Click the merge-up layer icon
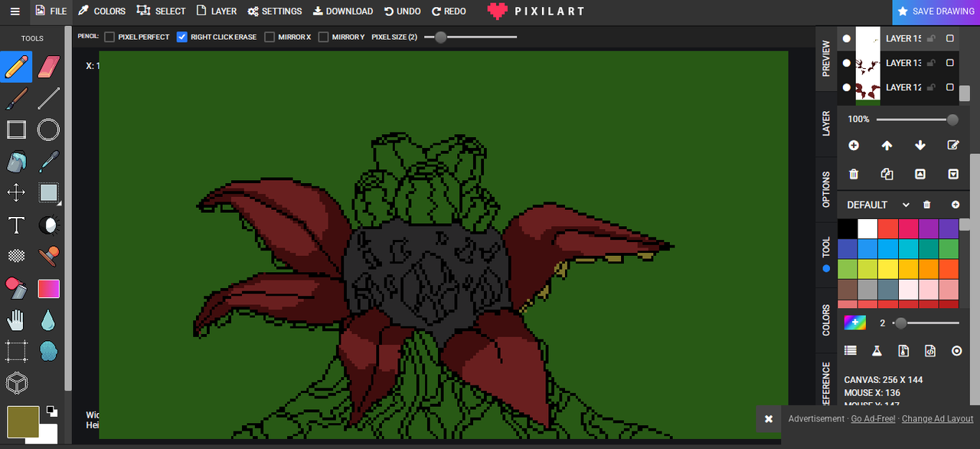Screen dimensions: 980x449 point(920,174)
